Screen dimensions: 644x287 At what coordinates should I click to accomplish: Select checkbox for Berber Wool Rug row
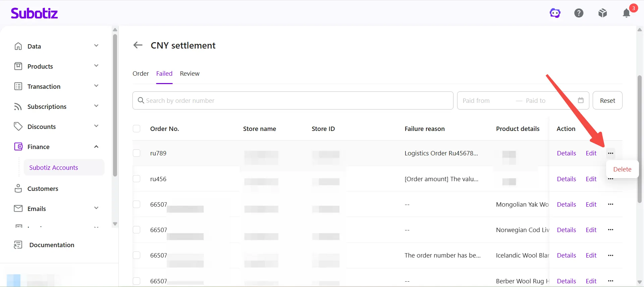[137, 281]
